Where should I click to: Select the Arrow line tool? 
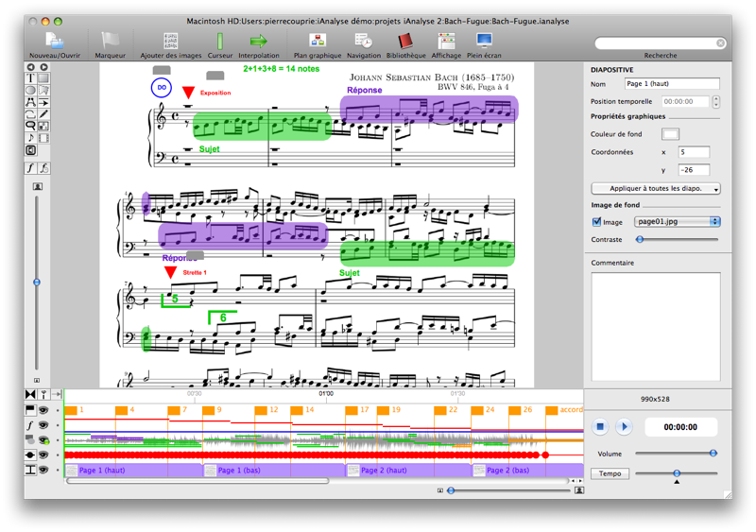[x=43, y=102]
